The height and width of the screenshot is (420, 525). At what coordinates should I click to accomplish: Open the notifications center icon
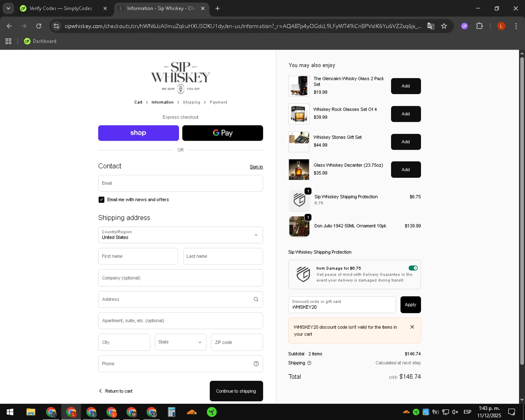(512, 412)
